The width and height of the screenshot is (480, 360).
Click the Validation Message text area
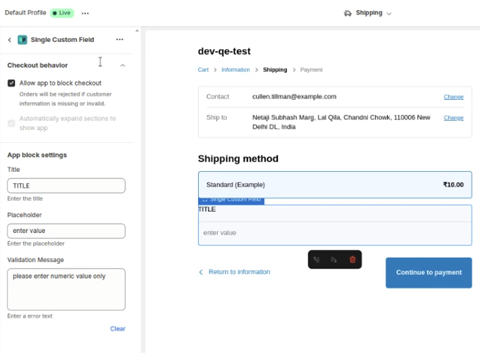66,289
